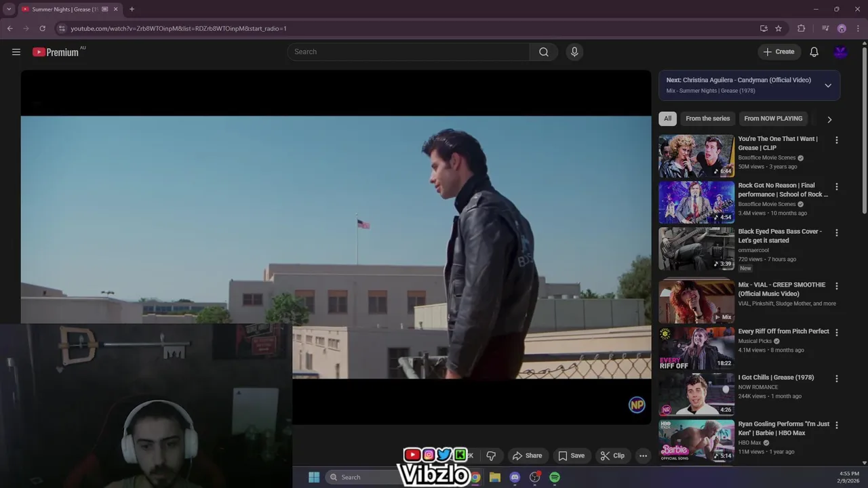Start voice search with the microphone

[x=574, y=52]
